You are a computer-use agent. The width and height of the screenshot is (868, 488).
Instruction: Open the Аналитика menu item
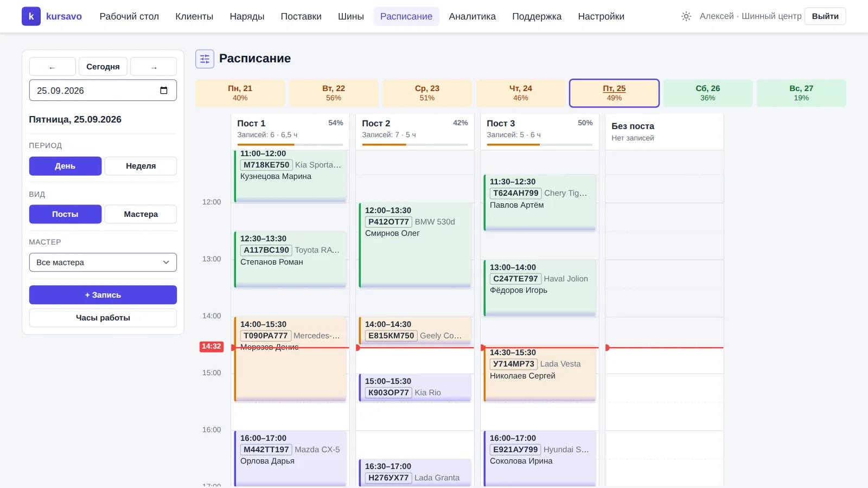(472, 16)
